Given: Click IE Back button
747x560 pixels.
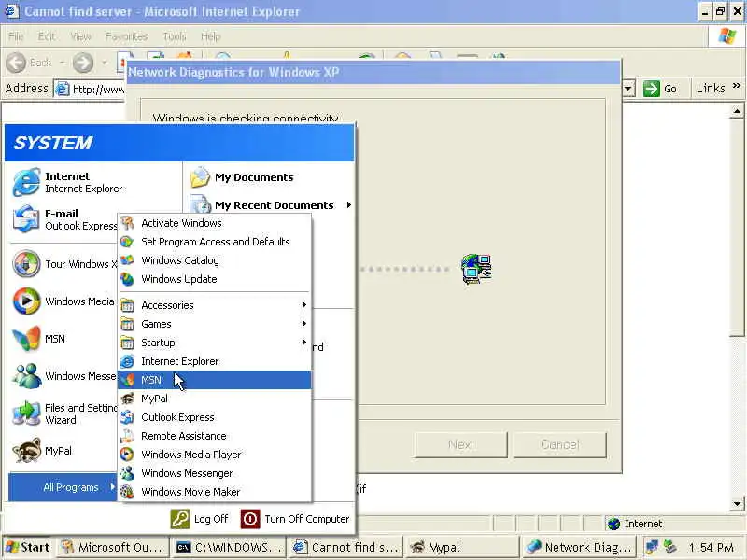Looking at the screenshot, I should pos(29,63).
